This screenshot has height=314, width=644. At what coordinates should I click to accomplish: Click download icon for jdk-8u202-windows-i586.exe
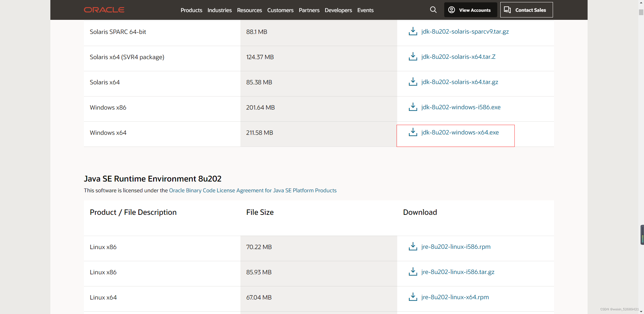coord(413,107)
